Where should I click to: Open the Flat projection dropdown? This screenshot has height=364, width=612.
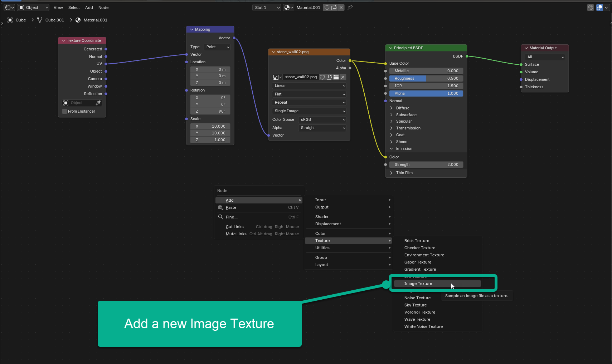point(309,94)
